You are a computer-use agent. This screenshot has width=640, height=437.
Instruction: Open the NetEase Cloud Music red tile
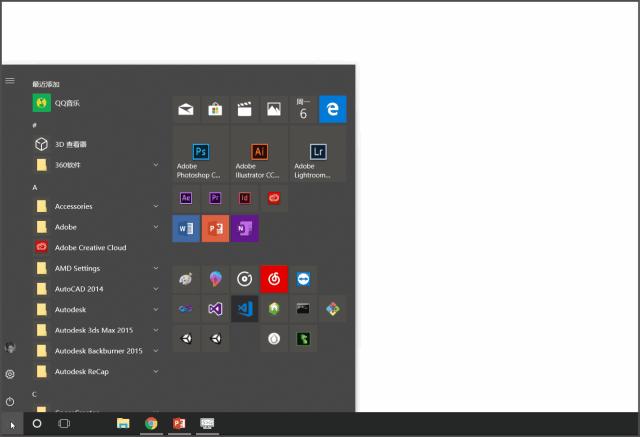pyautogui.click(x=273, y=279)
